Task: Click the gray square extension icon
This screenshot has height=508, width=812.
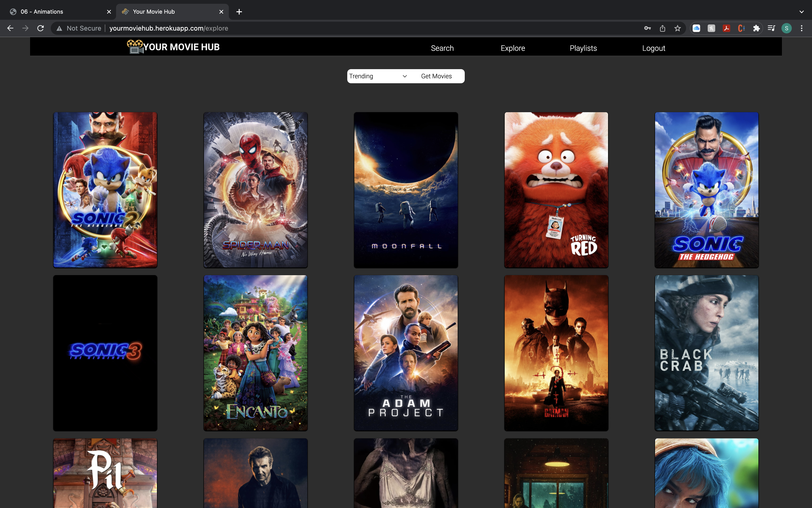Action: (711, 28)
